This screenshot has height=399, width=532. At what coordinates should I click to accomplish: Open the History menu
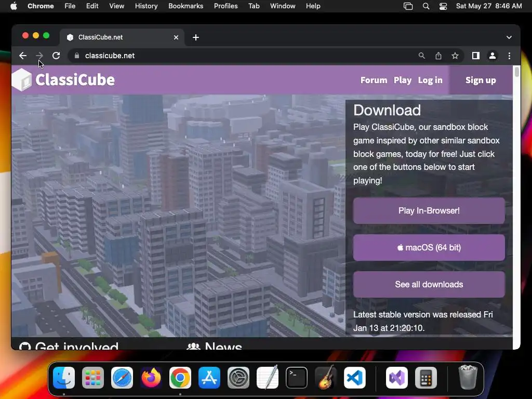tap(146, 6)
